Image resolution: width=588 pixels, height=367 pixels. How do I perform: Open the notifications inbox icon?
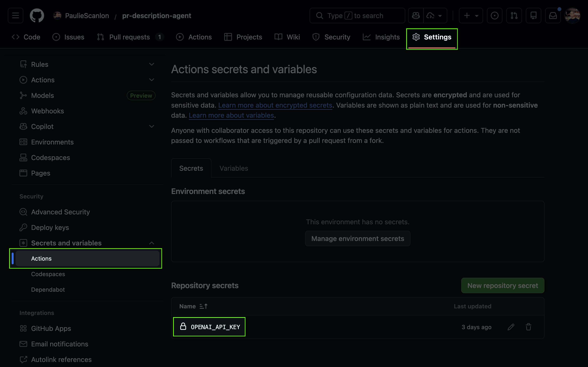(x=553, y=15)
